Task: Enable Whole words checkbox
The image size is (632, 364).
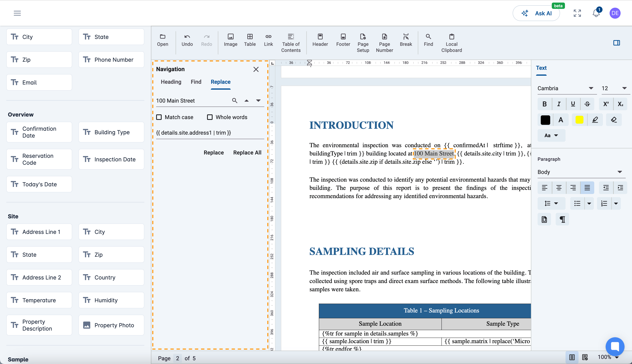Action: (x=210, y=117)
